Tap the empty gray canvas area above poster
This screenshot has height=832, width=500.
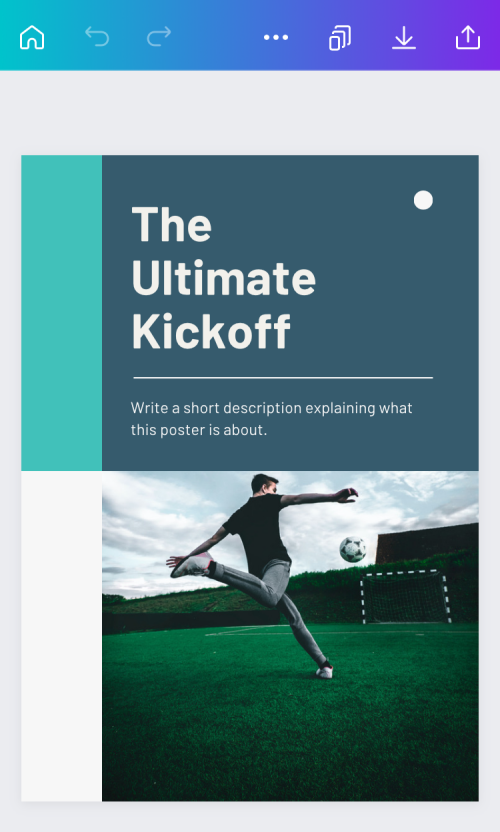250,112
